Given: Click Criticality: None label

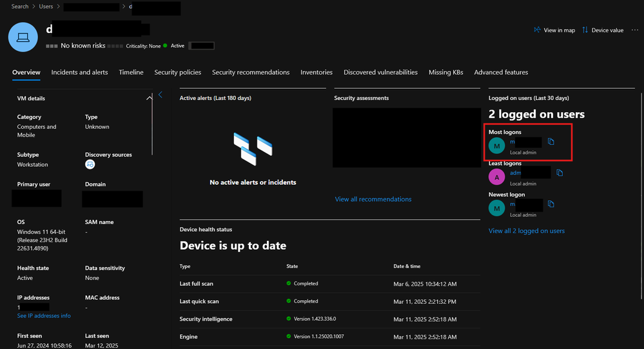Looking at the screenshot, I should [x=143, y=46].
